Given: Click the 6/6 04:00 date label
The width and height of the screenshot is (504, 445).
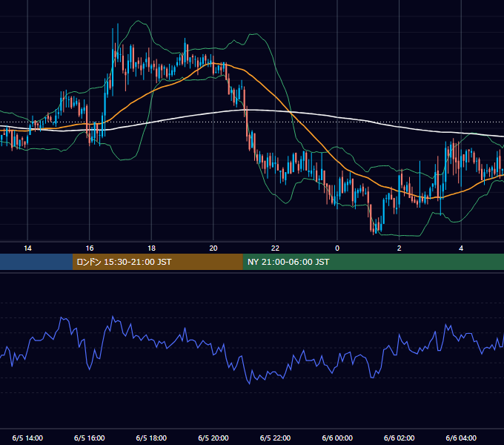Looking at the screenshot, I should [461, 438].
